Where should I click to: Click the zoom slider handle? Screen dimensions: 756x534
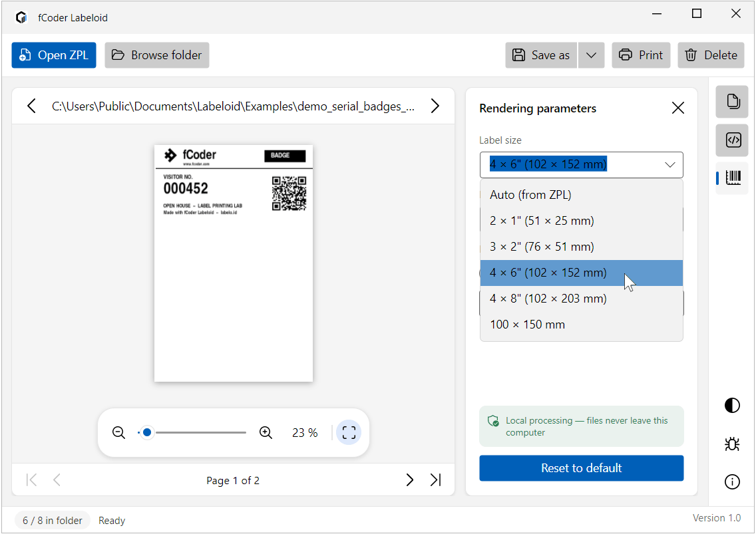pos(147,433)
